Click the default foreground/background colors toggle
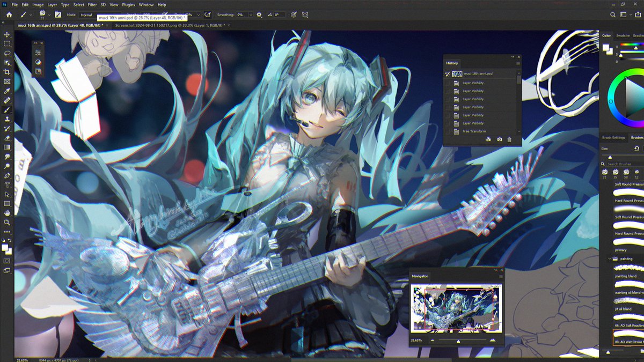The image size is (644, 362). pyautogui.click(x=3, y=241)
